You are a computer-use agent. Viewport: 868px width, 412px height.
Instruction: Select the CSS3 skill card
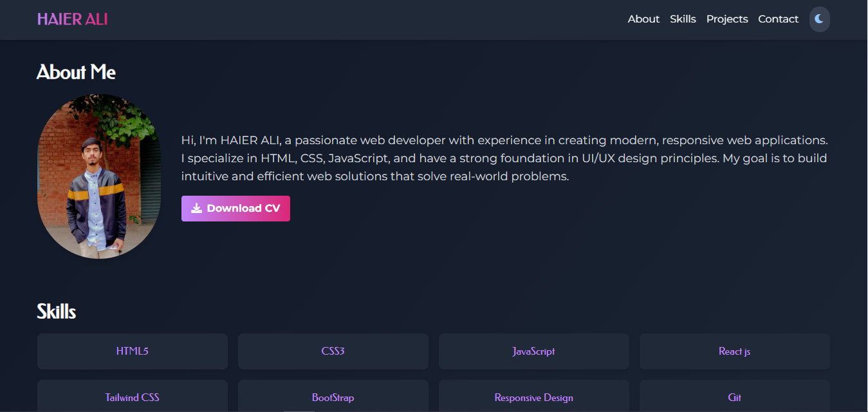(333, 351)
